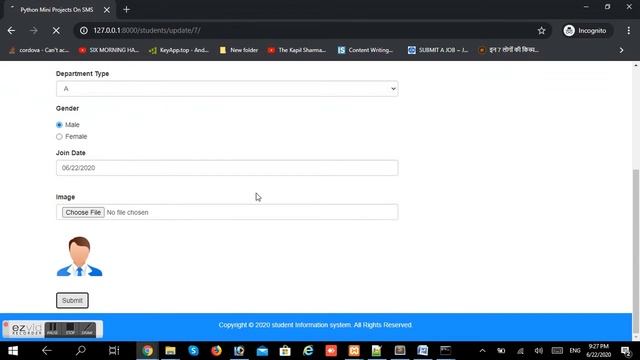640x360 pixels.
Task: Select the Python Mini Projects On SMS tab
Action: 57,10
